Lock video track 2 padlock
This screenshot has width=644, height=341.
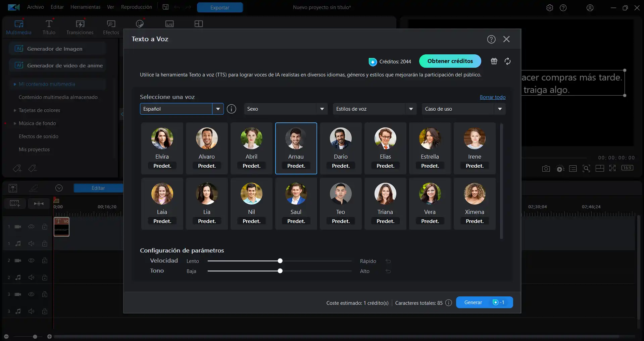pyautogui.click(x=44, y=260)
